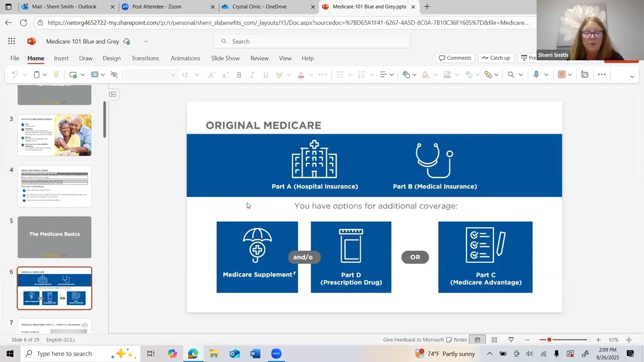Click the New Slide icon
644x362 pixels.
click(73, 74)
